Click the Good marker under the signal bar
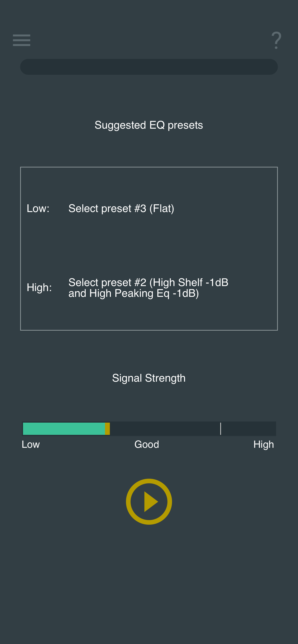This screenshot has width=298, height=644. coord(147,444)
